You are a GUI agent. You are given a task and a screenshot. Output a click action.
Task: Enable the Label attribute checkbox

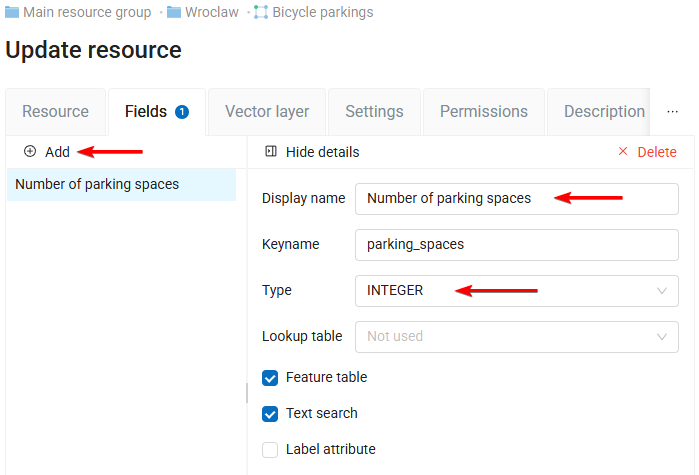270,450
